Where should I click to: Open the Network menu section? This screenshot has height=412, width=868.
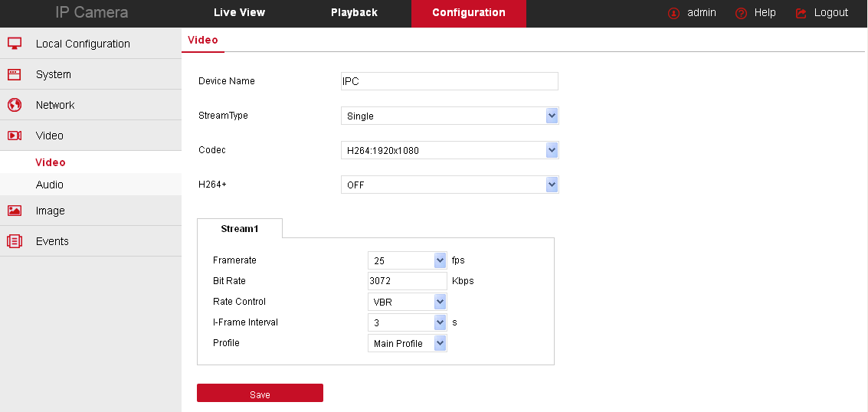[91, 105]
